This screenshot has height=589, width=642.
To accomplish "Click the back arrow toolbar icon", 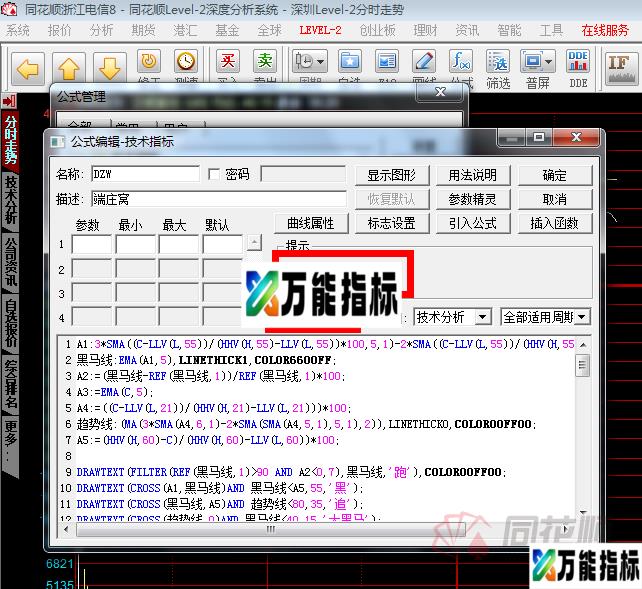I will coord(28,69).
